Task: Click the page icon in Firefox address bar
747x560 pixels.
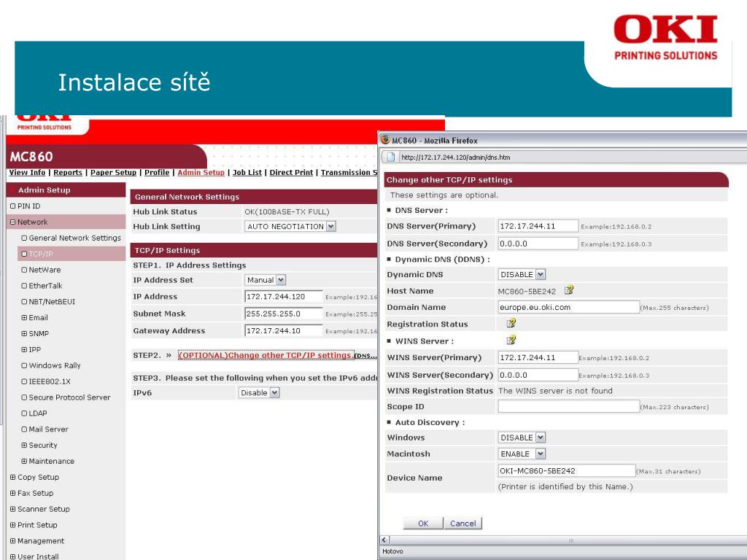Action: pyautogui.click(x=391, y=157)
